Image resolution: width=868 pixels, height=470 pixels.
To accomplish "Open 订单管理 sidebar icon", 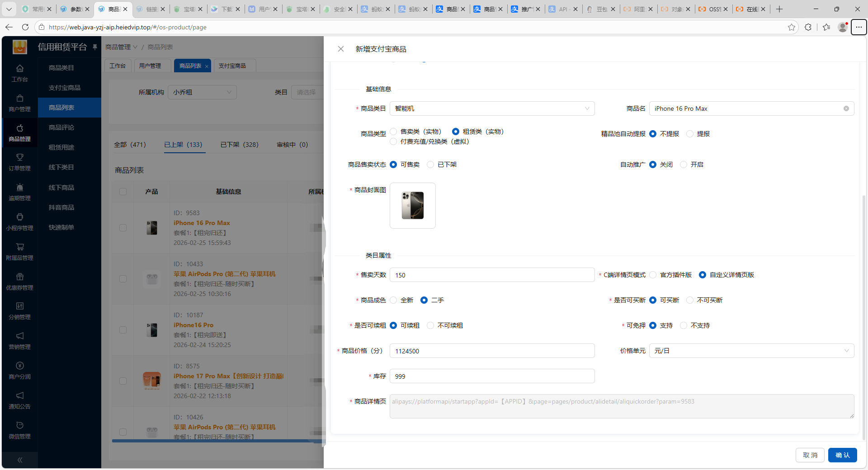I will pos(19,162).
